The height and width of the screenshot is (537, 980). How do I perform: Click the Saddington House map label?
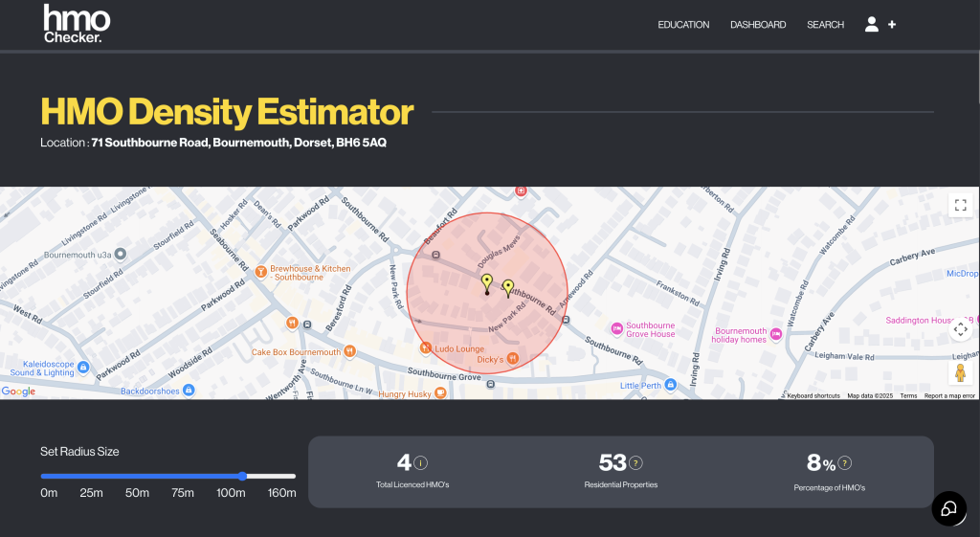tap(928, 320)
